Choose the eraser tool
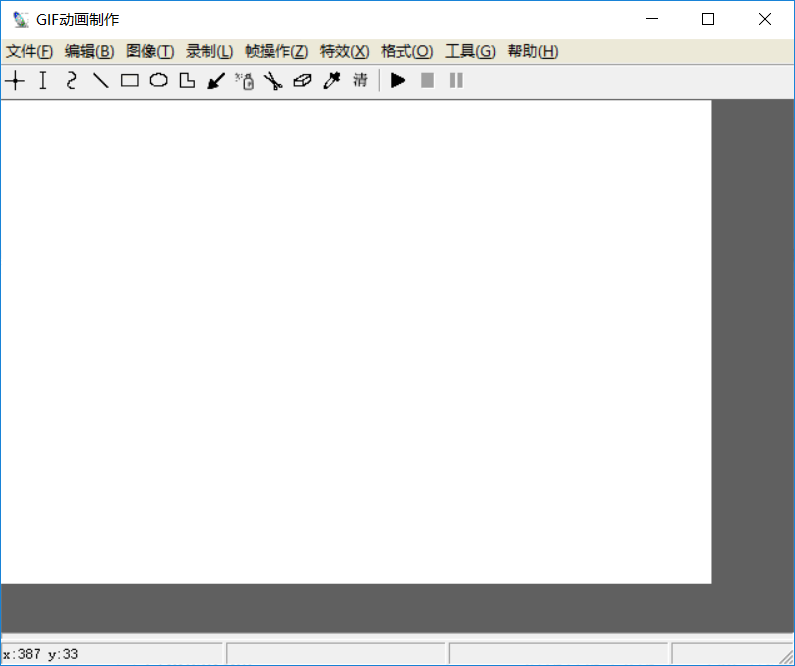 (303, 81)
